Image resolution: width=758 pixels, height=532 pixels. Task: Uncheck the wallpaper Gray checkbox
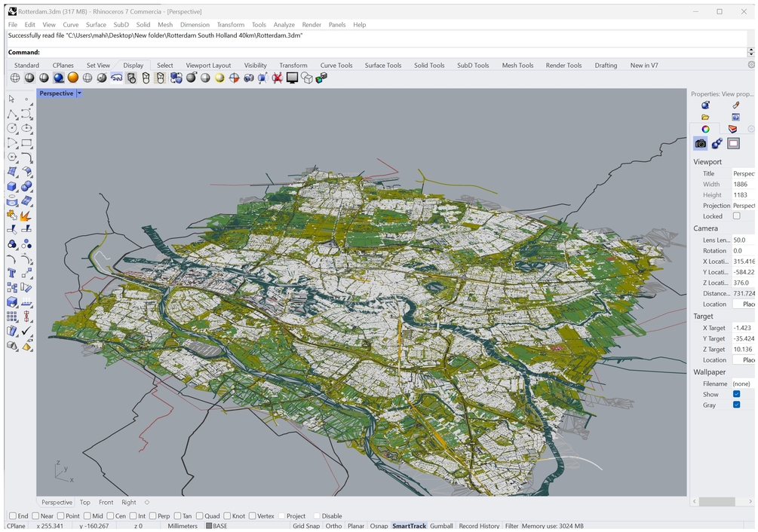737,405
